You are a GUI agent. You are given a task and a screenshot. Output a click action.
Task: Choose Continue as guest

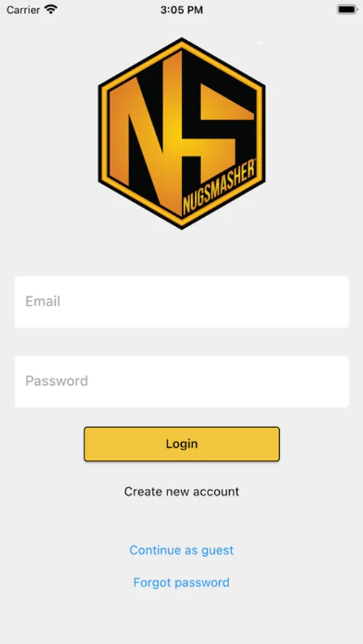pyautogui.click(x=181, y=550)
